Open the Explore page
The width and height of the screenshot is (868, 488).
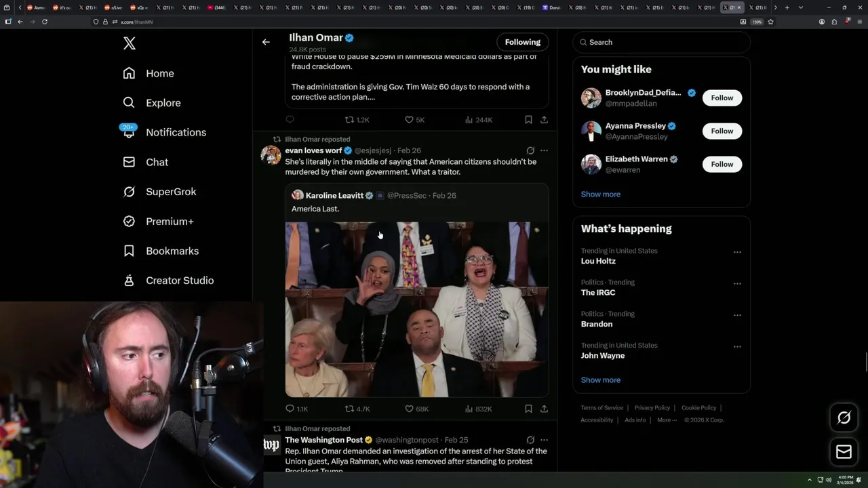[x=152, y=103]
